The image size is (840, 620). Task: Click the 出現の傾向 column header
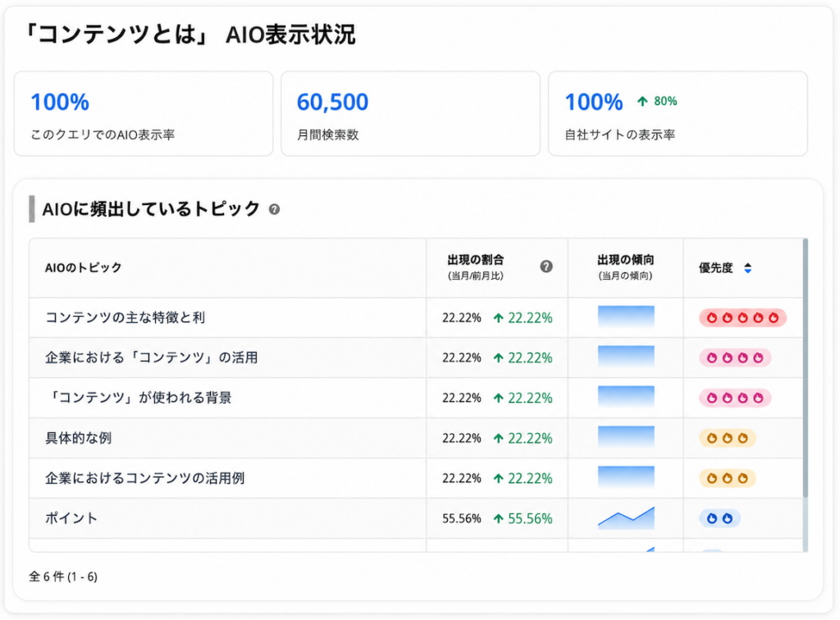click(625, 267)
